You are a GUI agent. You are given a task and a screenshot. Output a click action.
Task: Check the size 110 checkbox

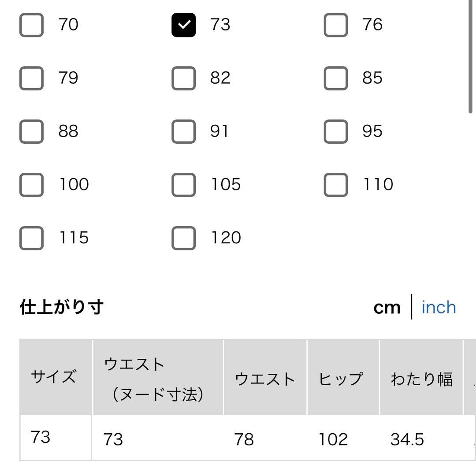click(x=335, y=184)
